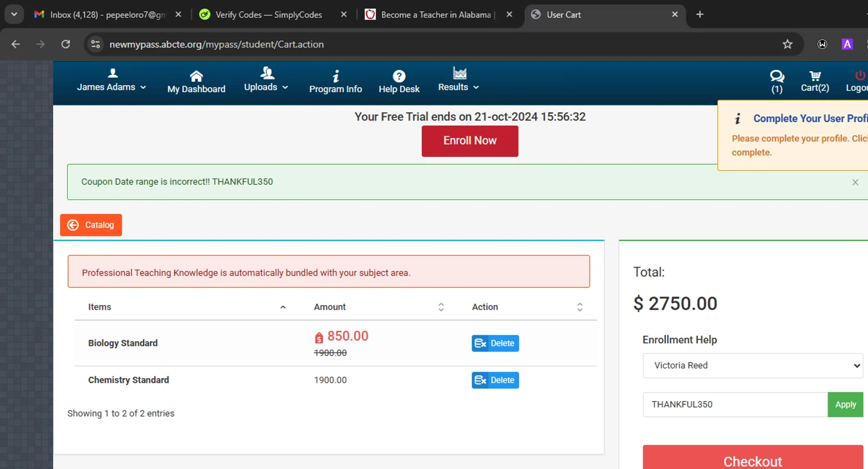Close the Gmail Inbox tab
Screen dimensions: 868x469
point(178,14)
